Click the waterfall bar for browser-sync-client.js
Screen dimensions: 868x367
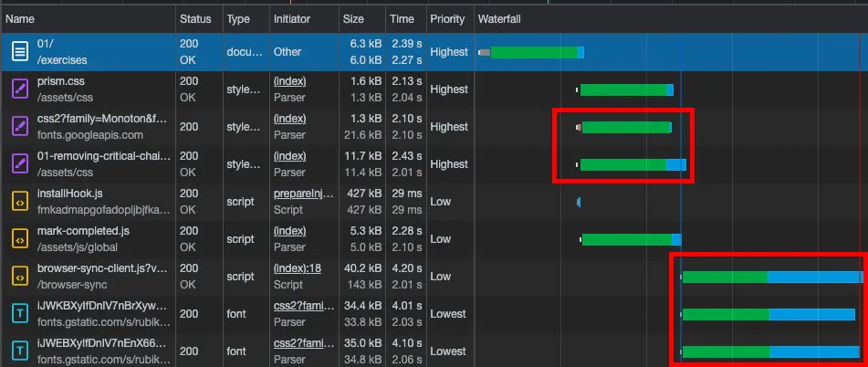[771, 277]
